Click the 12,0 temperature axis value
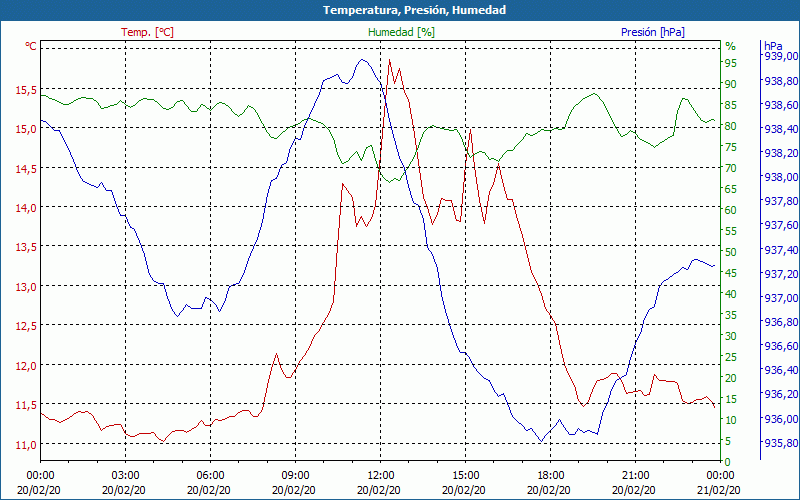 26,366
